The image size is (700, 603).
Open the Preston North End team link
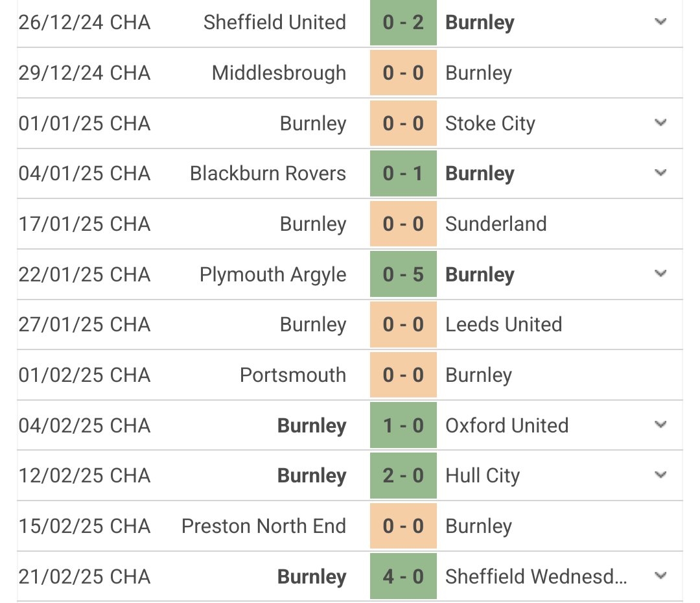point(264,526)
